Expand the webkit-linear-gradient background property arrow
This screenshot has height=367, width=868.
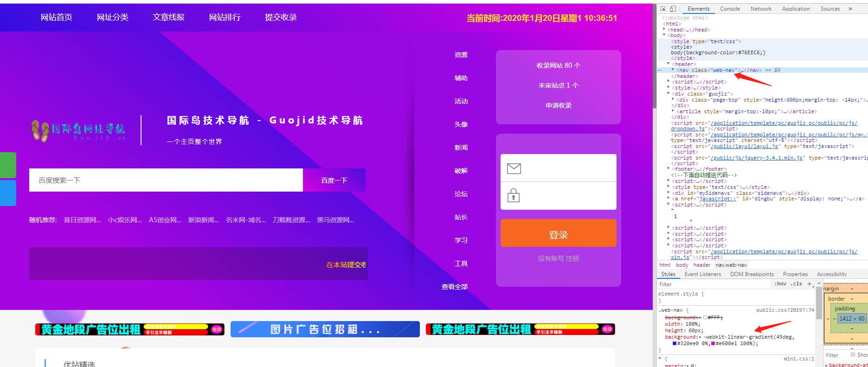[700, 337]
